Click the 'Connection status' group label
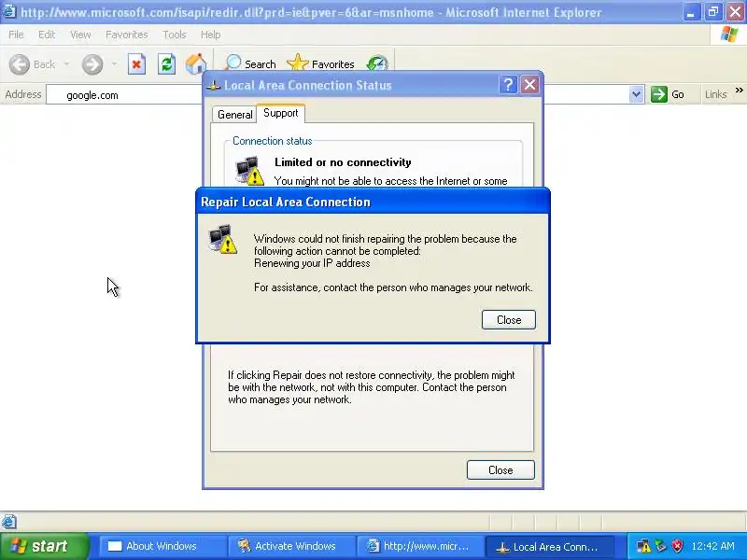Viewport: 747px width, 560px height. coord(272,141)
